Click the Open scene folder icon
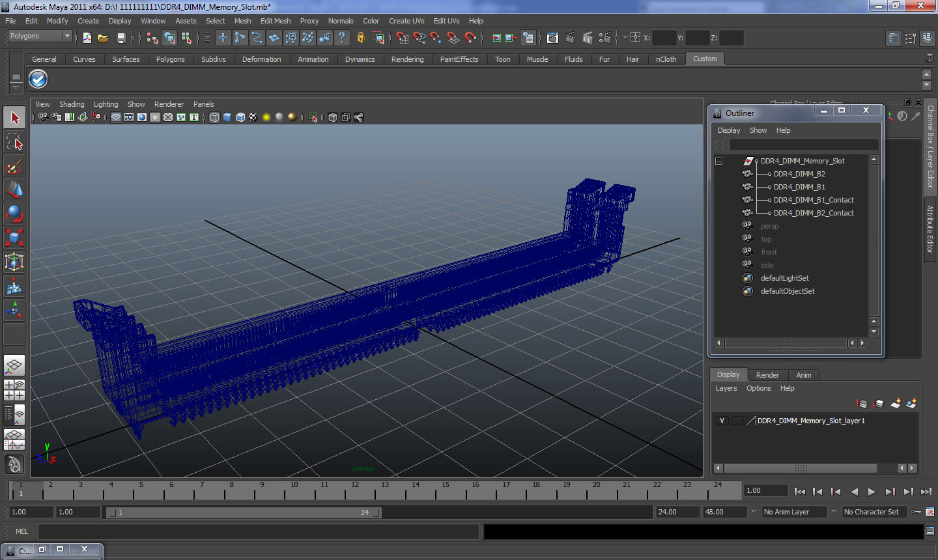This screenshot has height=560, width=938. tap(103, 38)
